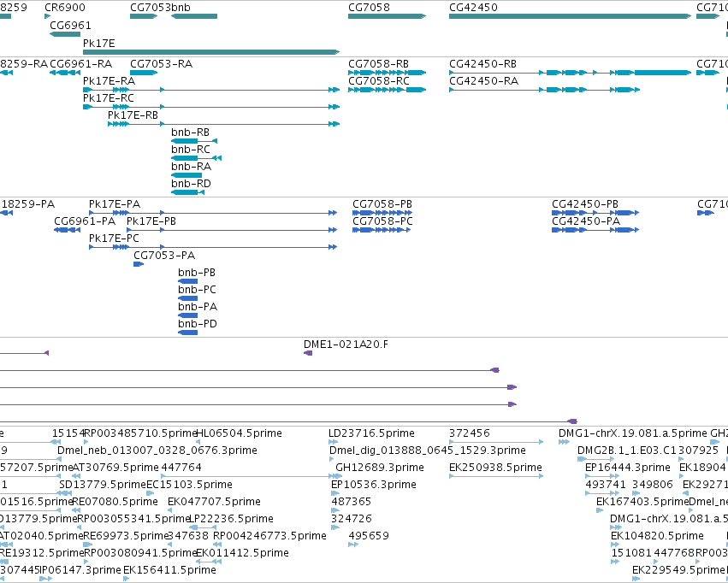
Task: Open the CG7058-PB protein label
Action: (382, 204)
